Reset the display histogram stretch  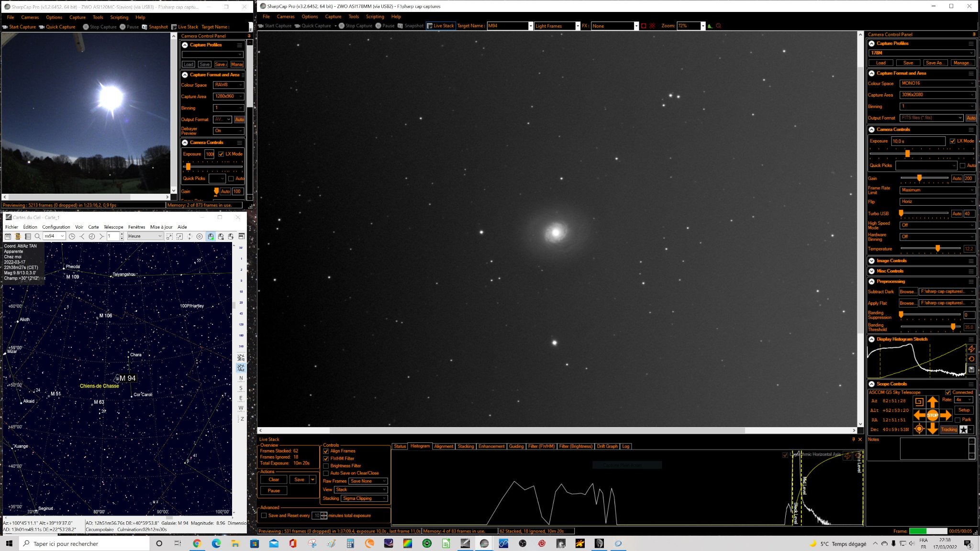pos(971,359)
